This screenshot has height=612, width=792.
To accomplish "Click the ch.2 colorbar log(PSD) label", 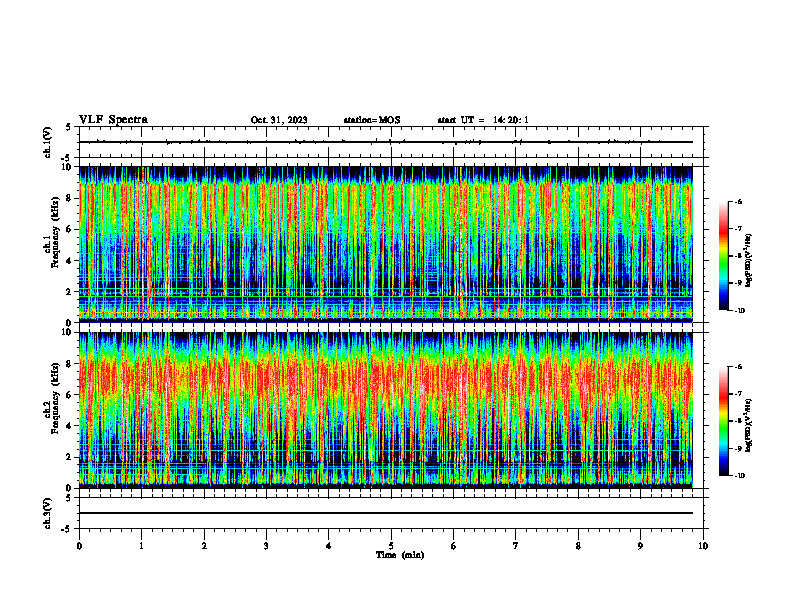I will click(749, 426).
